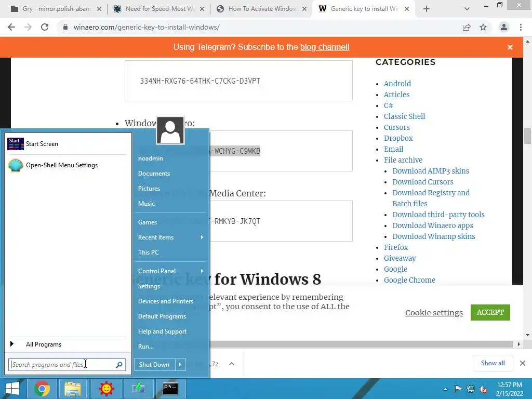Viewport: 532px width, 399px height.
Task: Open Pictures in the Start menu
Action: tap(149, 188)
